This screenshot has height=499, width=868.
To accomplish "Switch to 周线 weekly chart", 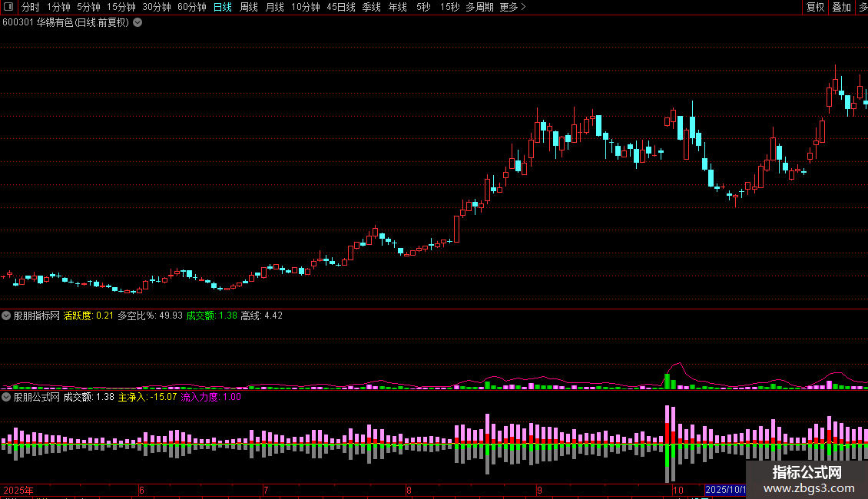I will tap(249, 7).
